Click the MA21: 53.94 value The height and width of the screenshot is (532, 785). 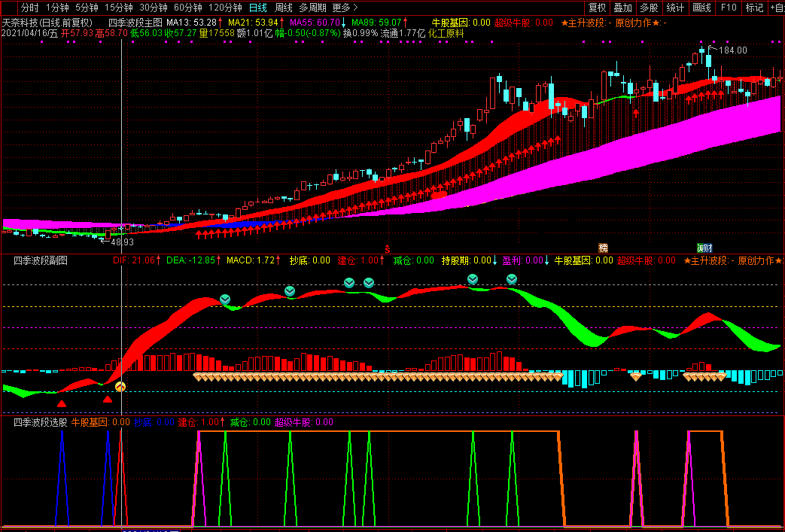(x=255, y=23)
